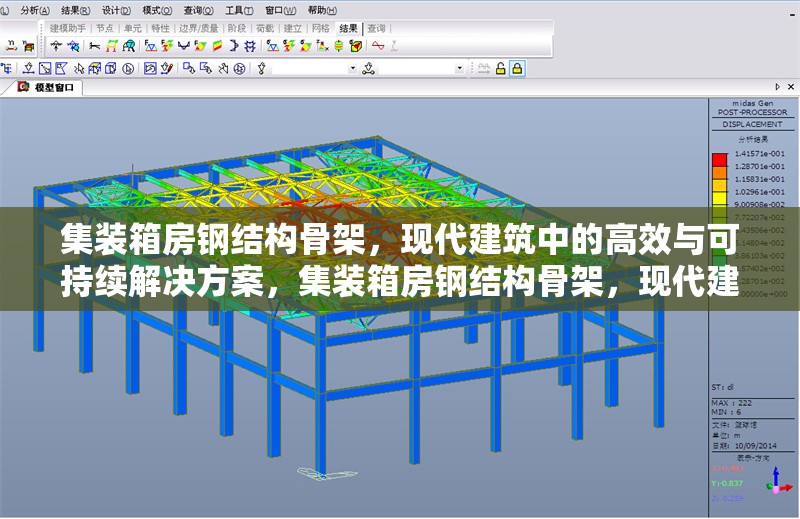Open the 分析(A) menu
This screenshot has width=800, height=519.
[35, 9]
